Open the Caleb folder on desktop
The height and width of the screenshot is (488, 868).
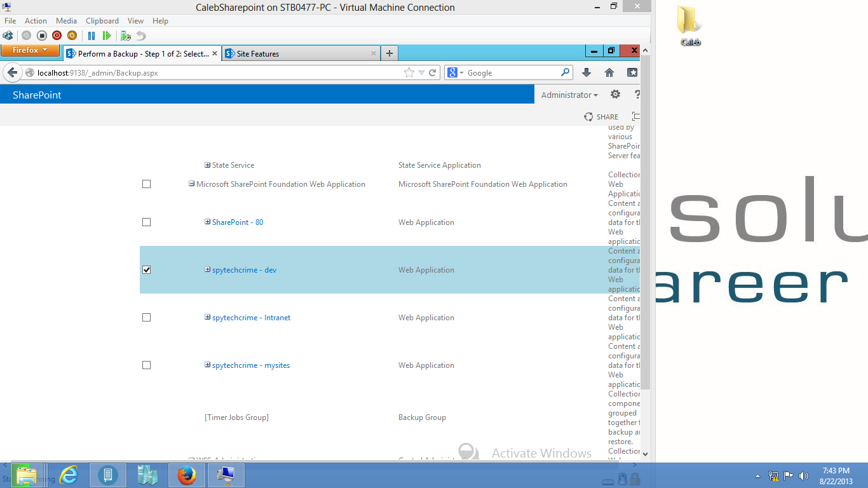point(690,25)
